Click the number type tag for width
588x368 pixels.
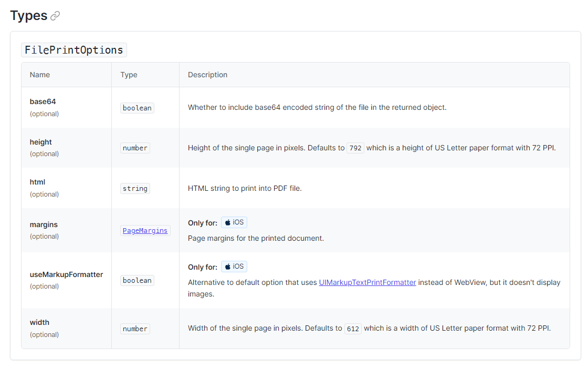(135, 329)
